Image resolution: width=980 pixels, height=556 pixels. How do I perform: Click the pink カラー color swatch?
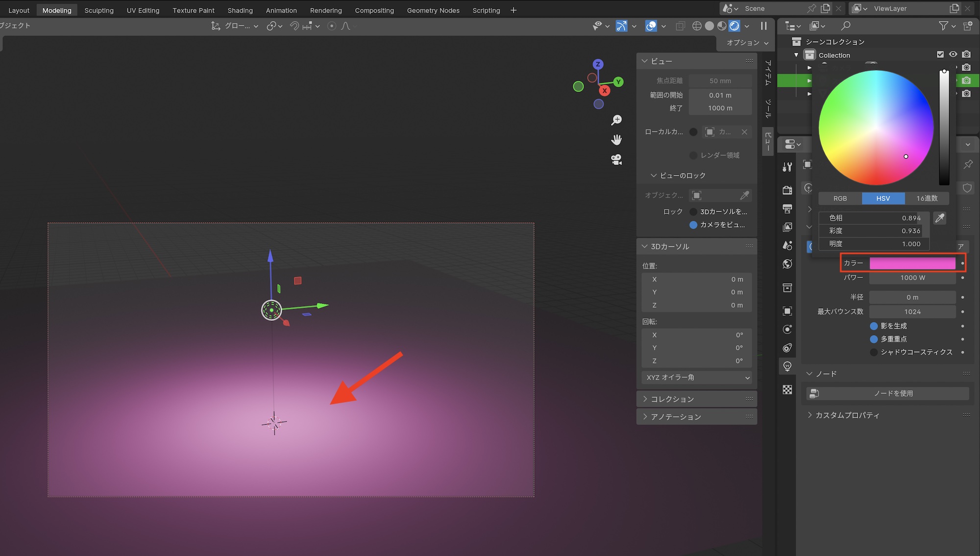912,263
